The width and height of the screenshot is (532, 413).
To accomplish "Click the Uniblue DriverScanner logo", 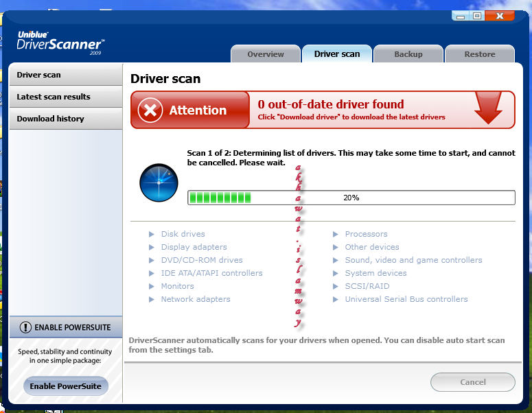I will coord(60,43).
